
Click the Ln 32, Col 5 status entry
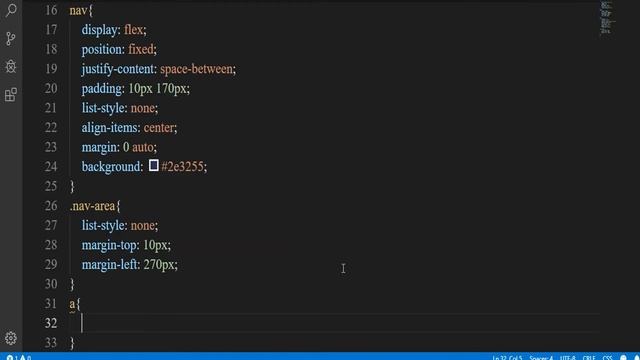[507, 358]
